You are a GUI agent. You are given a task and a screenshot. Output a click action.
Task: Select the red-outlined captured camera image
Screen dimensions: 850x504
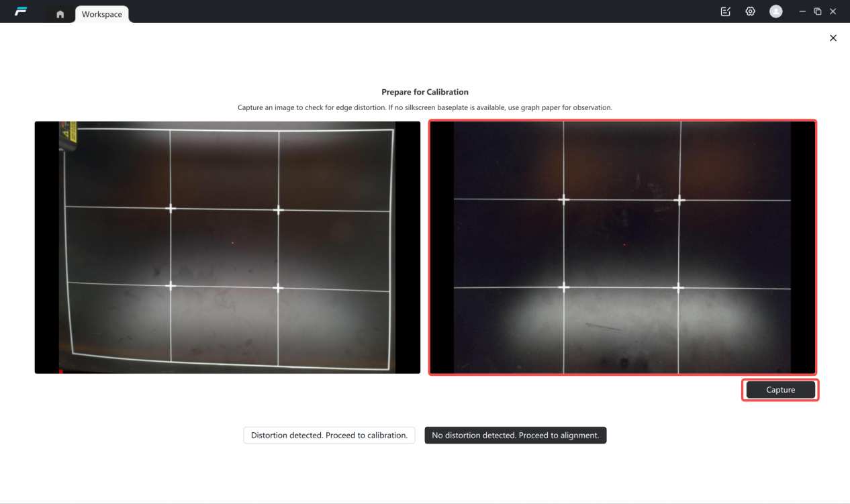point(622,247)
